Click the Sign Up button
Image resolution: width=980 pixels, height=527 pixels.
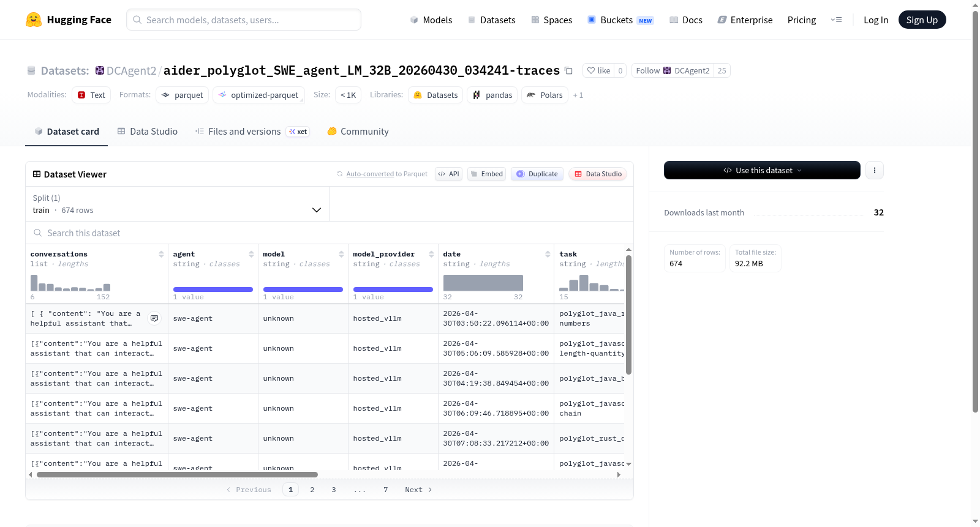click(922, 20)
